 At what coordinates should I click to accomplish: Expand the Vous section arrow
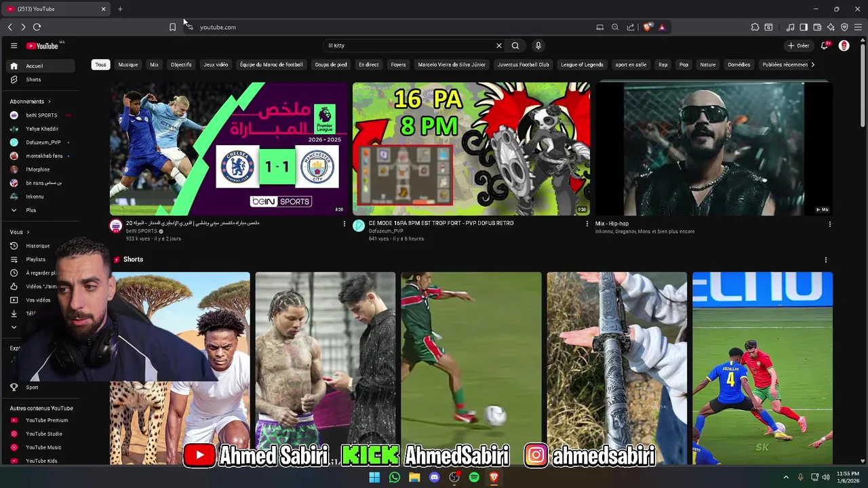pos(28,232)
